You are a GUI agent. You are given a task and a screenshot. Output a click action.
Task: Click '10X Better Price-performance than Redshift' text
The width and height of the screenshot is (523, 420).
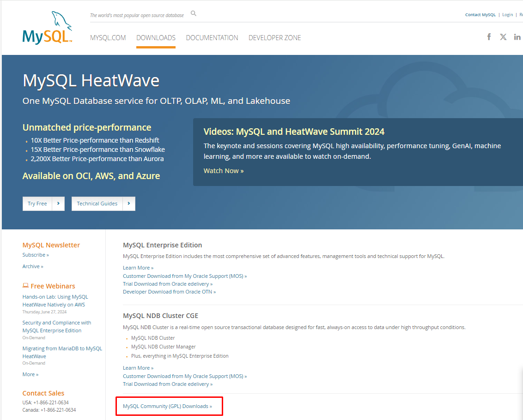pos(95,140)
